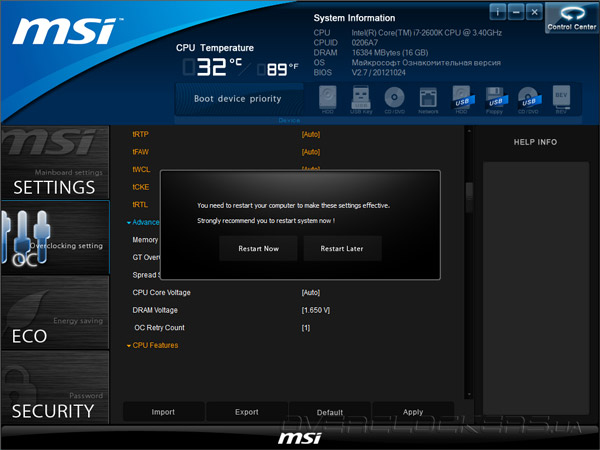Image resolution: width=600 pixels, height=450 pixels.
Task: Open the SECURITY password section
Action: 55,387
